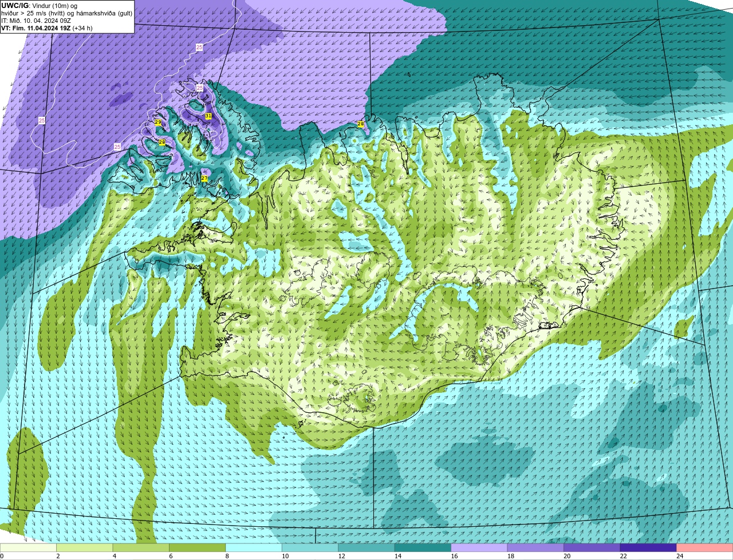Pick the 4–6 m/s green legend swatch
The image size is (733, 560).
click(x=141, y=547)
